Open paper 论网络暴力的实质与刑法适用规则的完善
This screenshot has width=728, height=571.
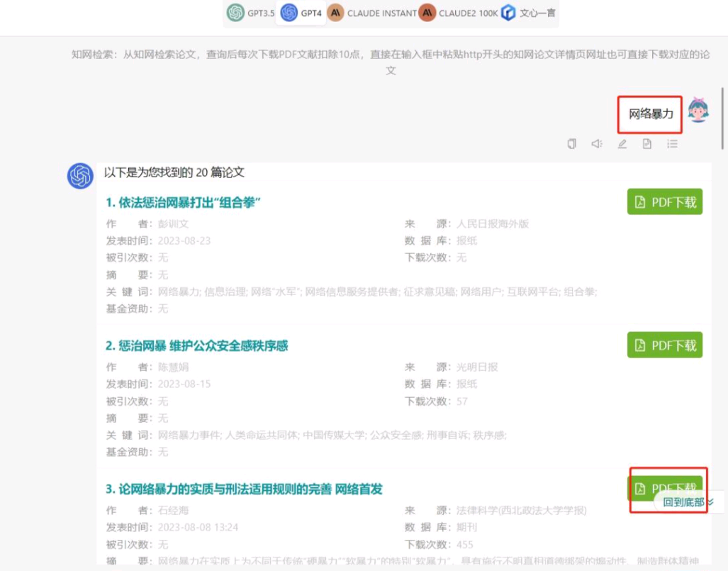pyautogui.click(x=244, y=489)
